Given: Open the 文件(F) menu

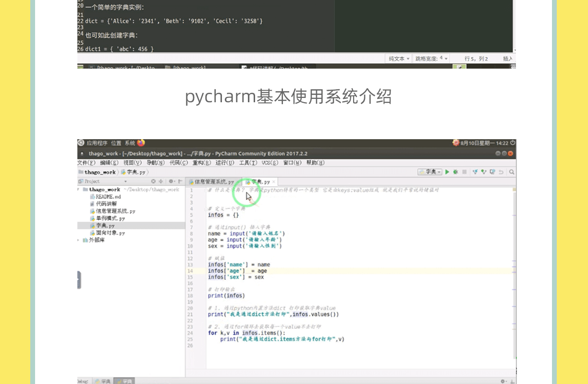Looking at the screenshot, I should click(x=87, y=163).
